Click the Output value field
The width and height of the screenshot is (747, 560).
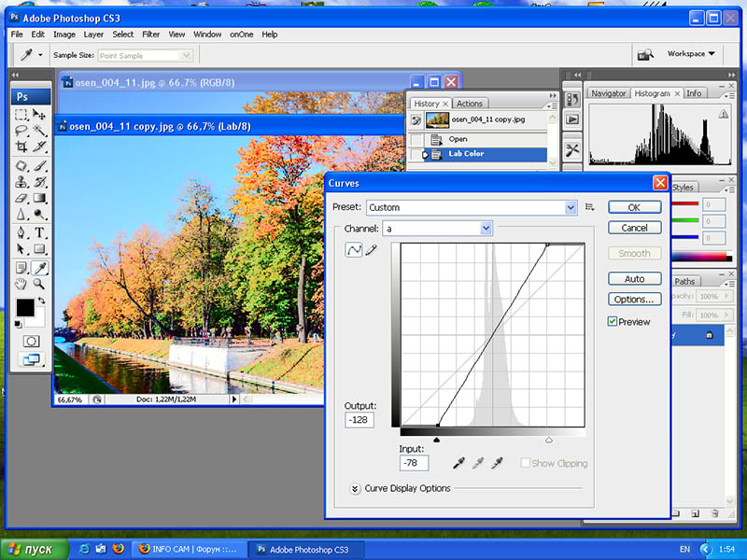click(359, 420)
